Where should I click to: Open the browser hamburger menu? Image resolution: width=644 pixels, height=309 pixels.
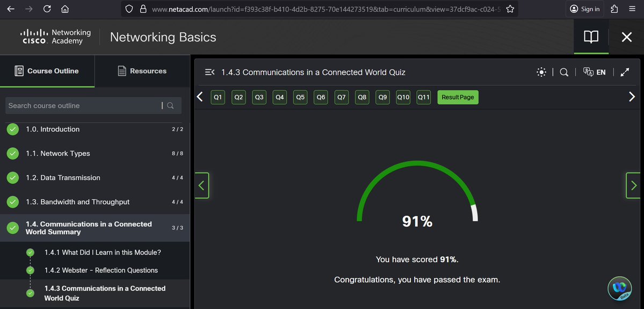coord(633,9)
